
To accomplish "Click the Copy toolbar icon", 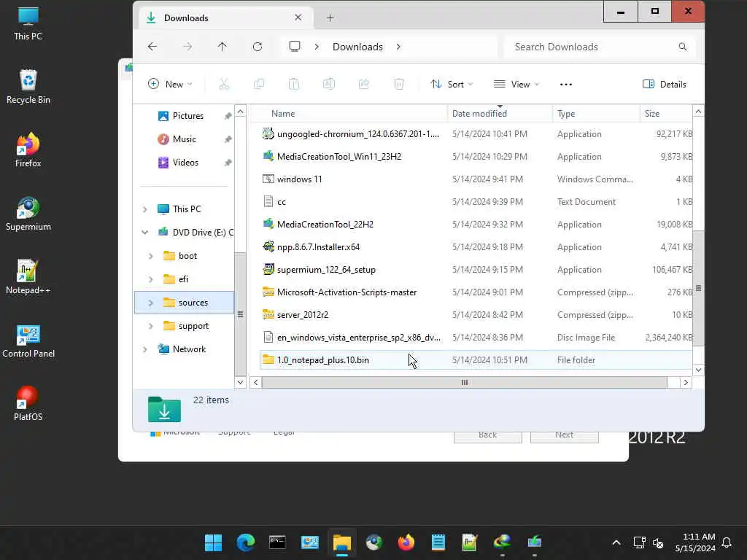I will [x=259, y=85].
